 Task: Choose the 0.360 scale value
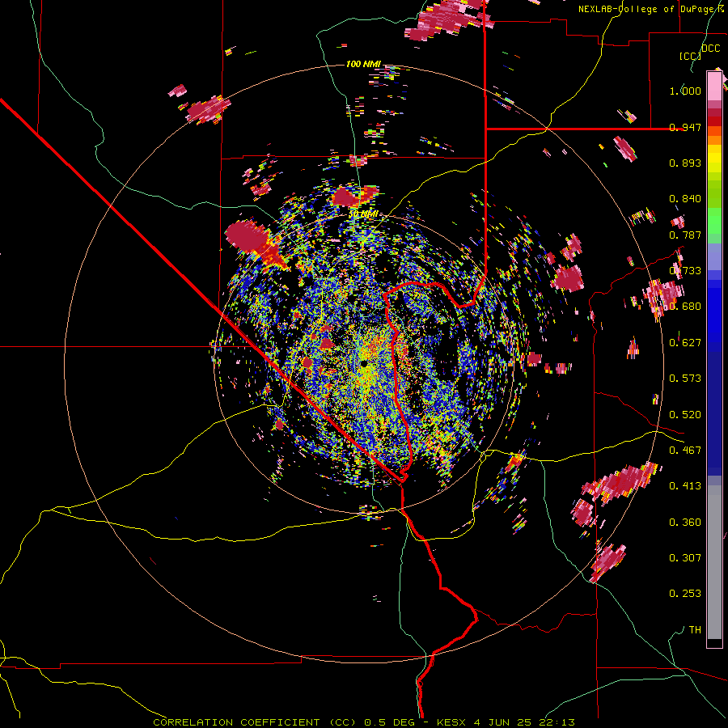685,522
